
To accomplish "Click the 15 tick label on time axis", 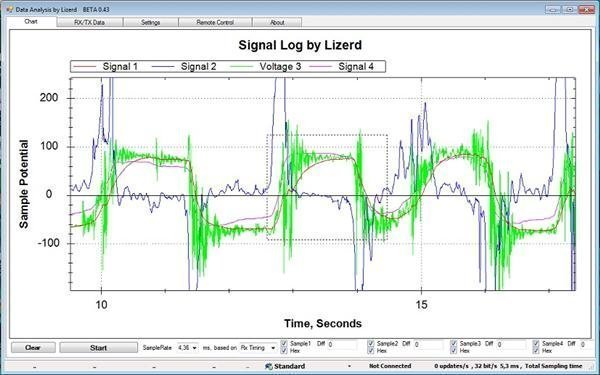I will coord(421,305).
